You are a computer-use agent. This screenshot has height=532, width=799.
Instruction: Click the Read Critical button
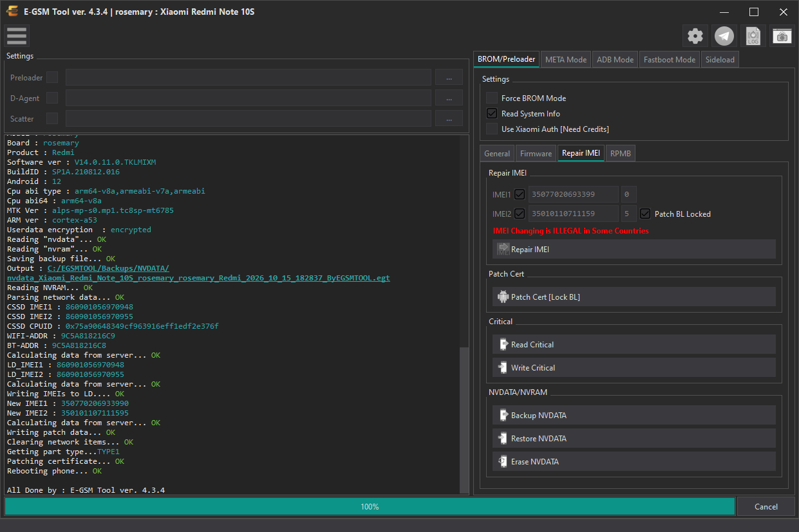tap(634, 344)
